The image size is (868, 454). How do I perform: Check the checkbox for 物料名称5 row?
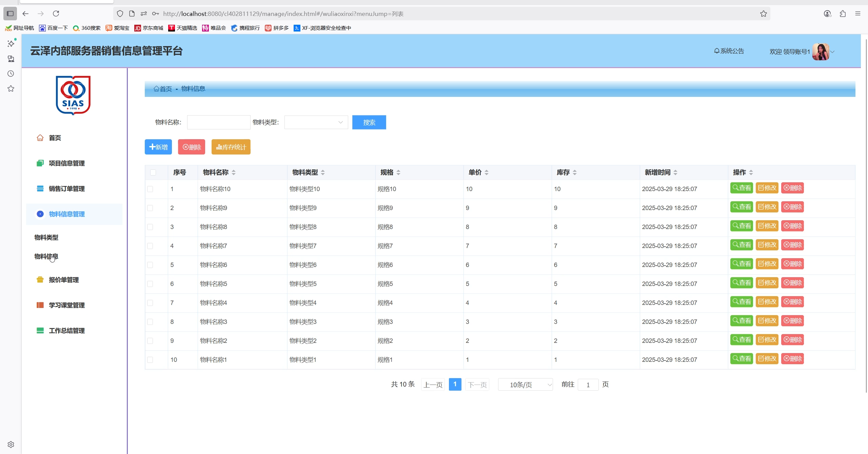150,284
